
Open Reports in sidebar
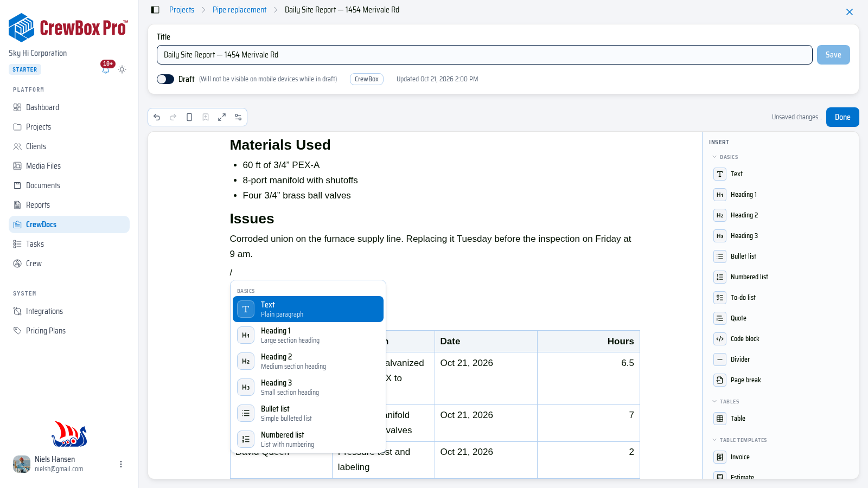[x=69, y=205]
